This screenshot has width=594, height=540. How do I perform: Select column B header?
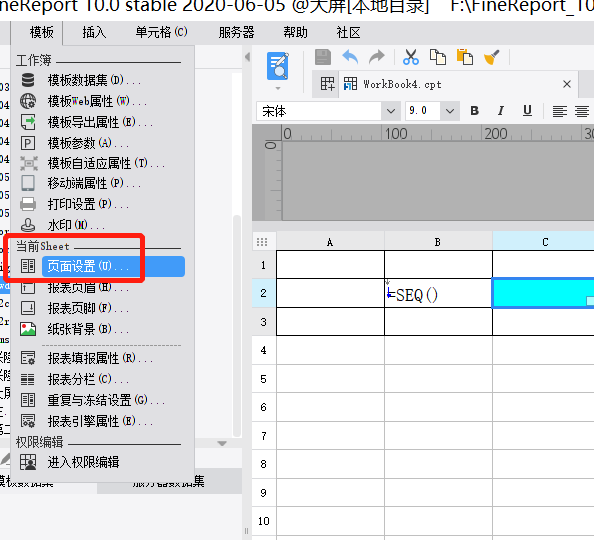[438, 242]
